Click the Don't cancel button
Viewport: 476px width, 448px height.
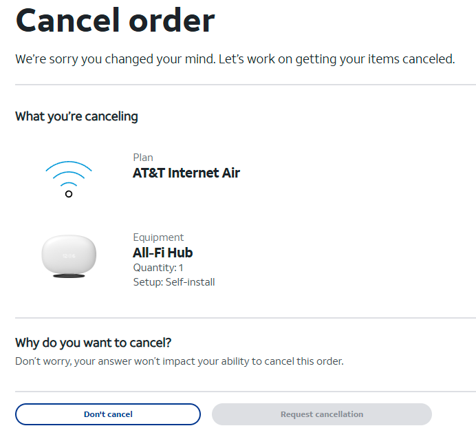tap(108, 414)
